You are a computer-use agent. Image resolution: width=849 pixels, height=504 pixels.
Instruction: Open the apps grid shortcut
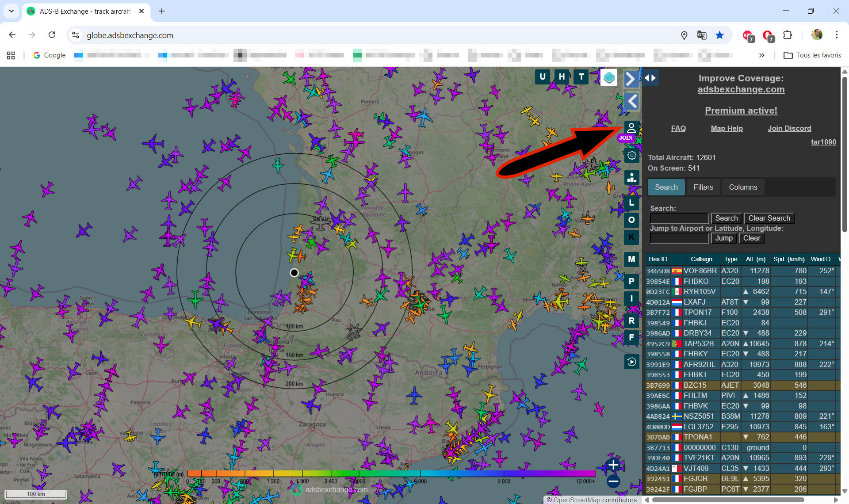tap(11, 55)
